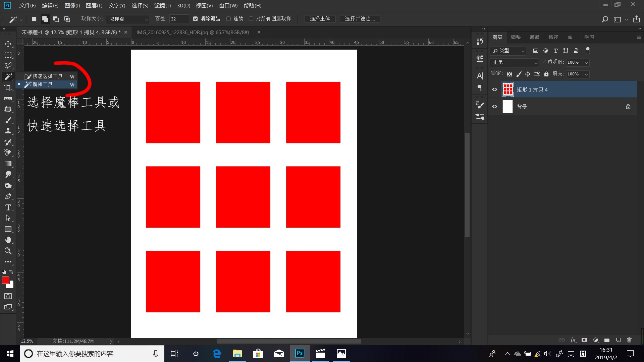Select the Pen tool
Viewport: 644px width, 362px height.
[8, 196]
